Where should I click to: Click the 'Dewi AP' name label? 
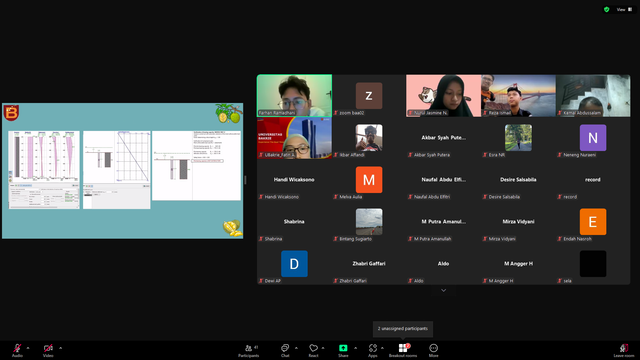click(273, 281)
